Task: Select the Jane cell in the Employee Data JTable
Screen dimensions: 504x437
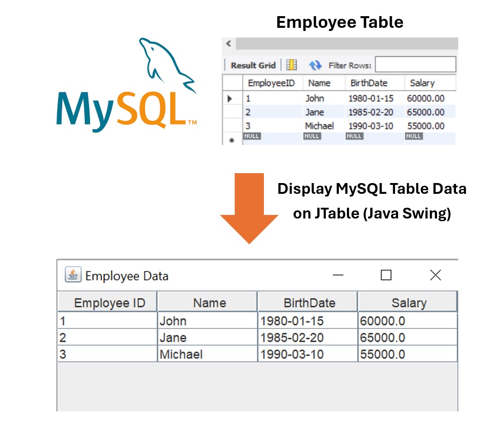Action: [208, 337]
